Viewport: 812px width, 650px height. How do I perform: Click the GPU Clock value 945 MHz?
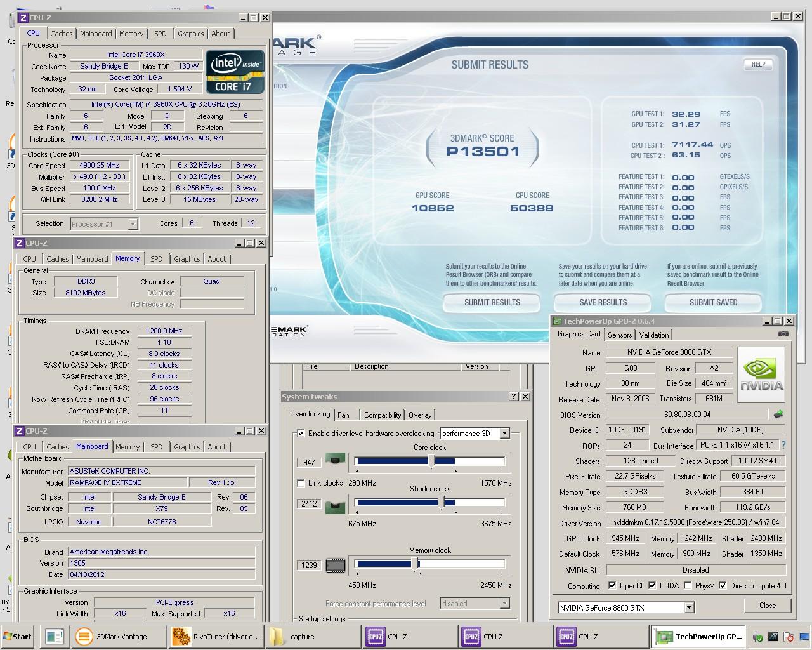(625, 538)
